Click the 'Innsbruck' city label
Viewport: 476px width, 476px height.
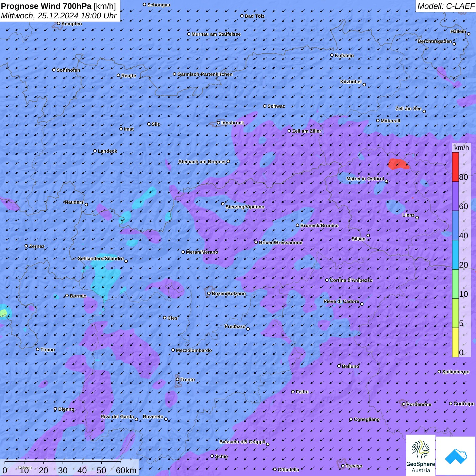pyautogui.click(x=233, y=123)
